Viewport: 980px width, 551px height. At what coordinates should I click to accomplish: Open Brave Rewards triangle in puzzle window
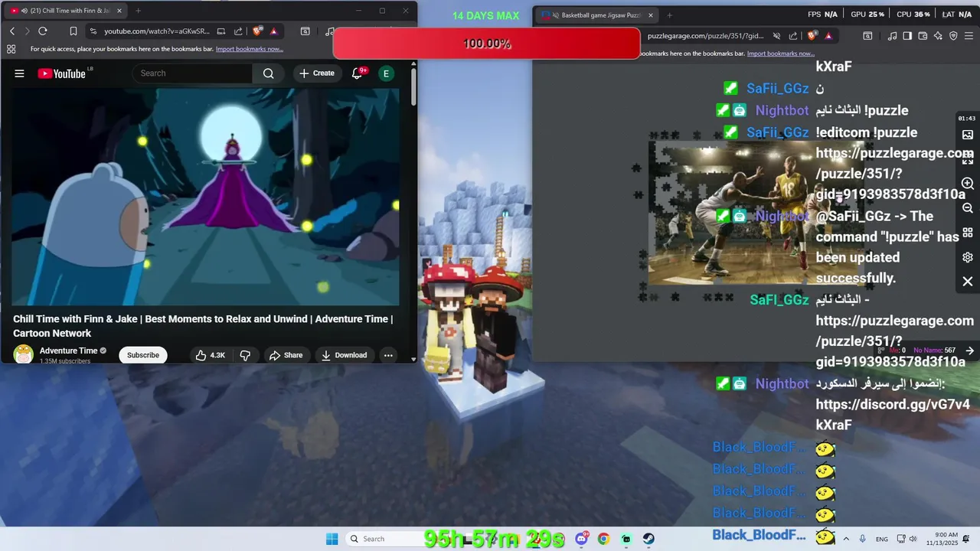[x=828, y=36]
